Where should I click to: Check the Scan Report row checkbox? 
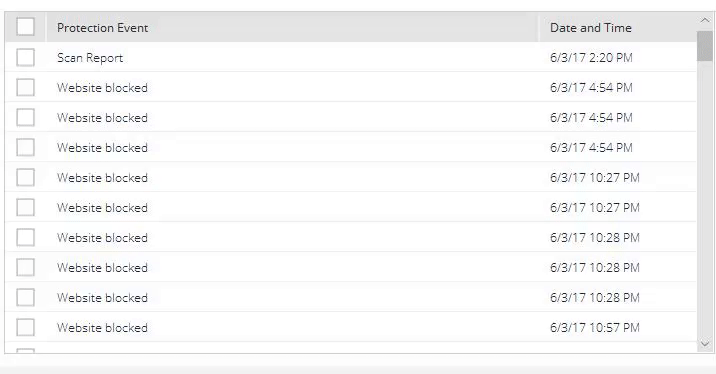click(x=25, y=58)
